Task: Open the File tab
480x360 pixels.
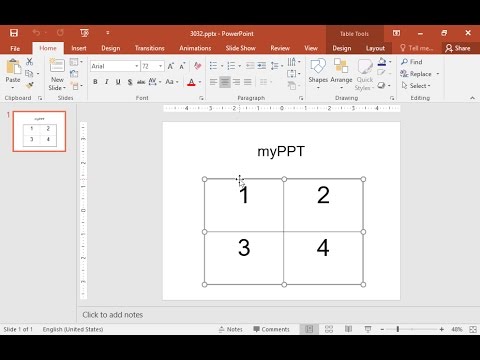Action: point(15,48)
